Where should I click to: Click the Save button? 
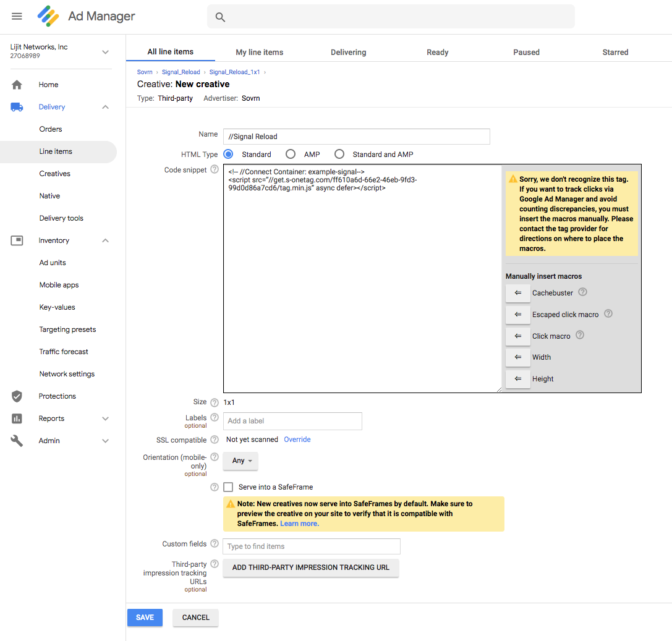coord(145,618)
